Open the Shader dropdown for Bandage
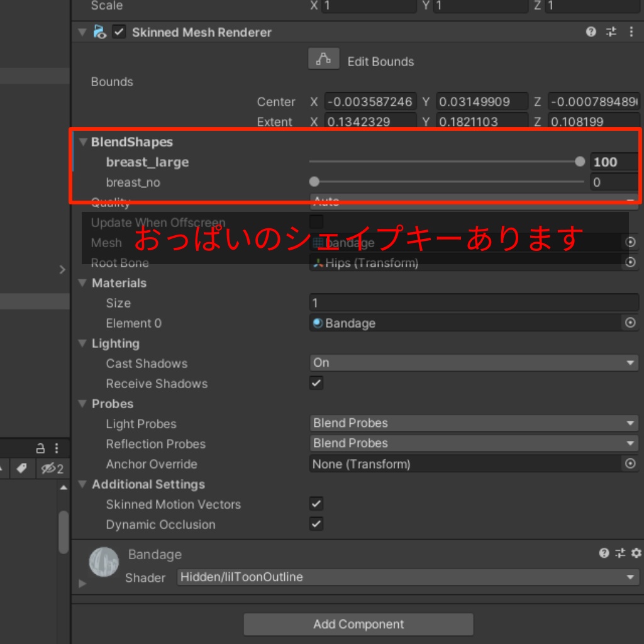Screen dimensions: 644x644 click(x=408, y=577)
